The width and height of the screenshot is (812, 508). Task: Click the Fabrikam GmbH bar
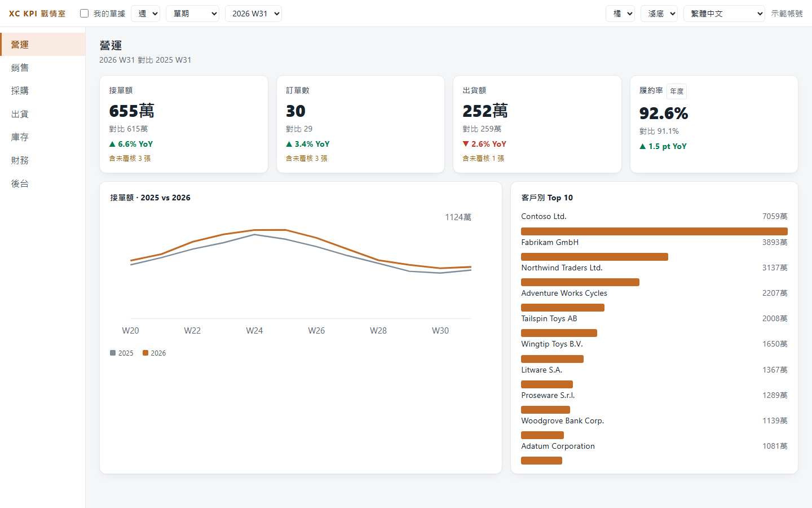coord(594,257)
